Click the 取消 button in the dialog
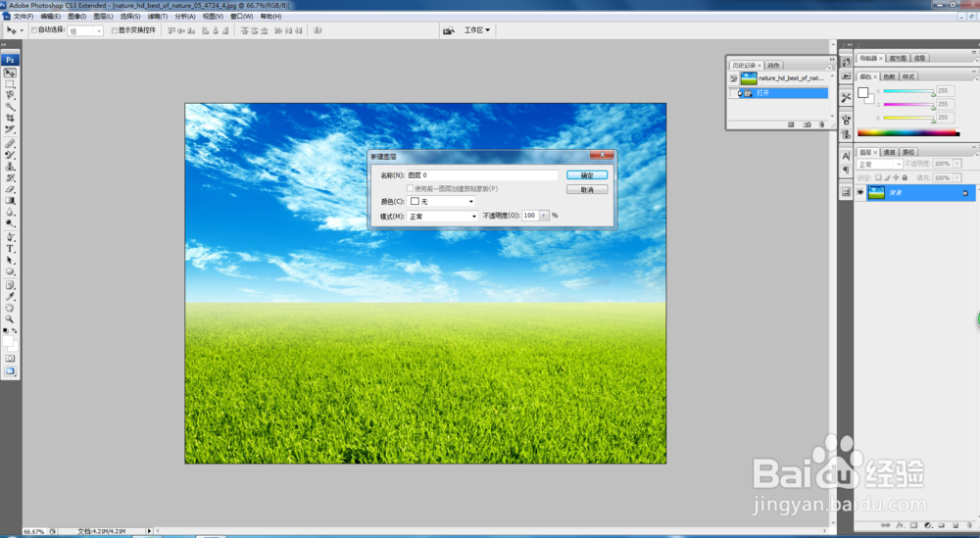The image size is (980, 538). point(587,189)
